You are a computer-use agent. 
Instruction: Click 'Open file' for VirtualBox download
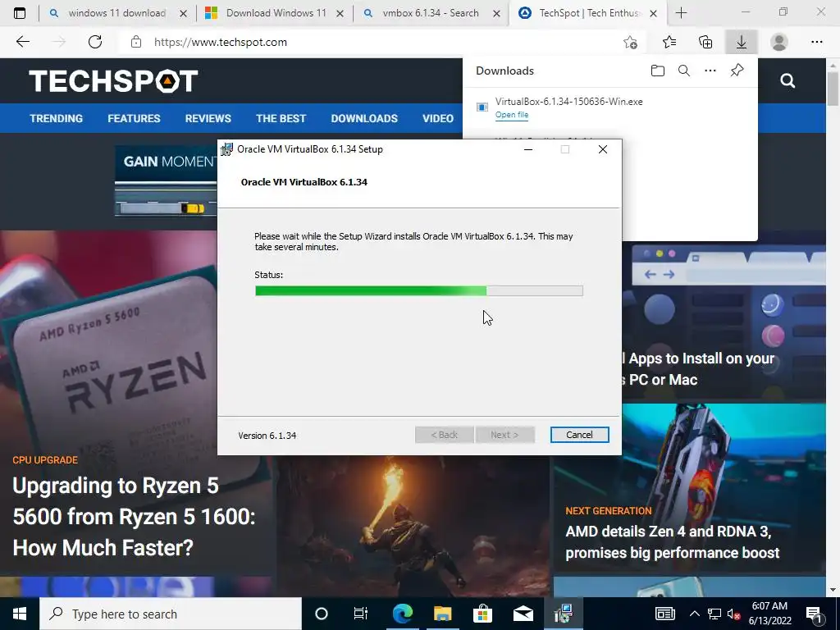point(512,115)
